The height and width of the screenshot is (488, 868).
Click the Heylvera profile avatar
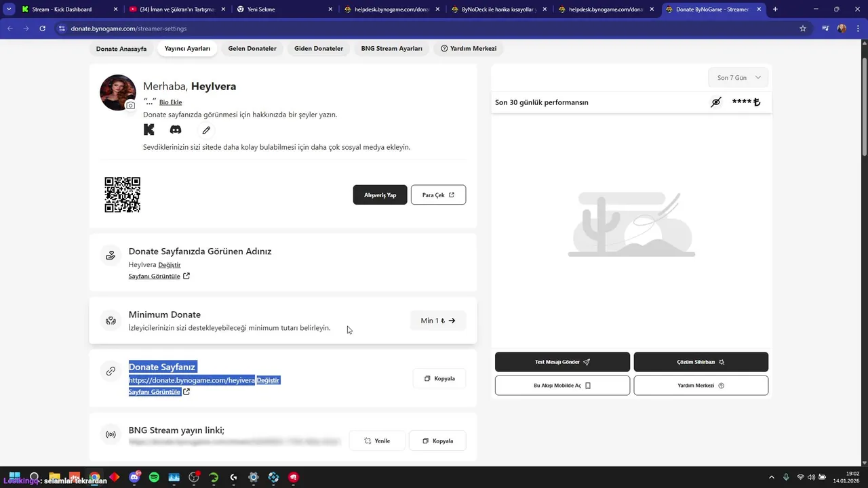click(118, 93)
